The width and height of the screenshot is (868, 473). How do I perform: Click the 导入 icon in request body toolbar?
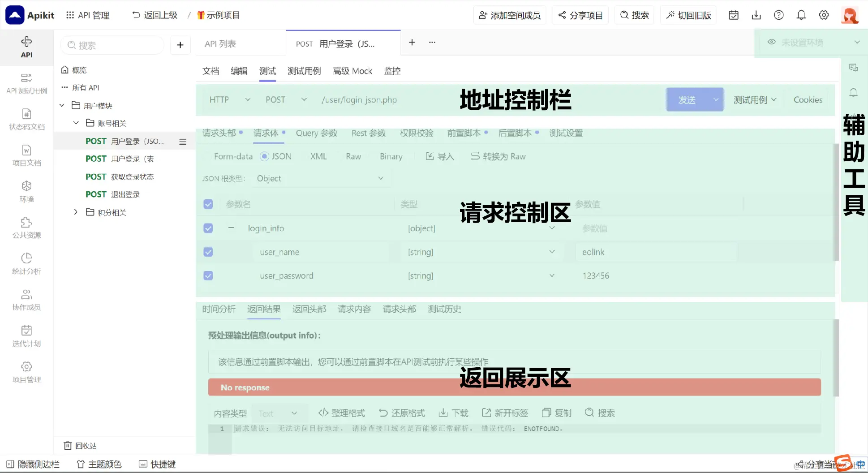point(439,156)
